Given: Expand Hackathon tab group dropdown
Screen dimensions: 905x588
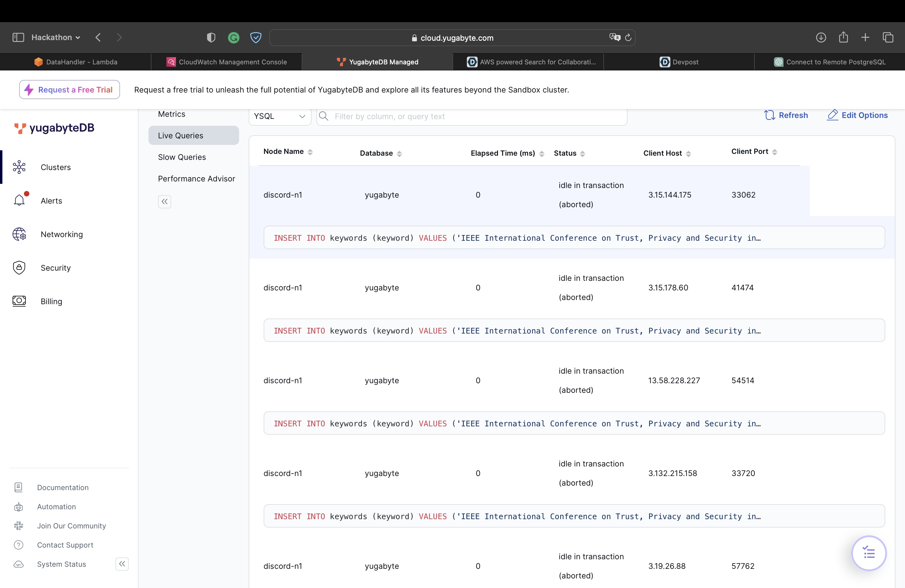Looking at the screenshot, I should pos(56,37).
